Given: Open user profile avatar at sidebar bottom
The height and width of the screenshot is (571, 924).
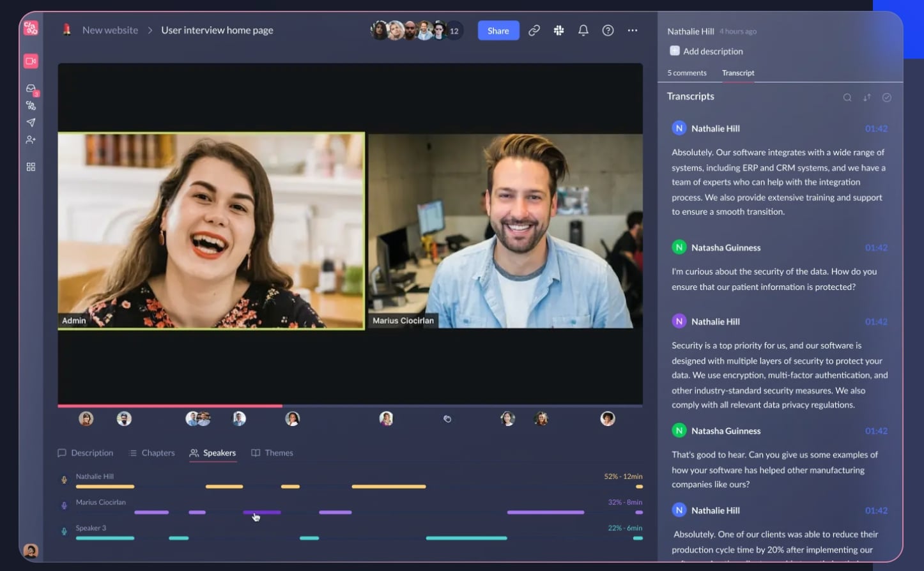Looking at the screenshot, I should point(31,550).
